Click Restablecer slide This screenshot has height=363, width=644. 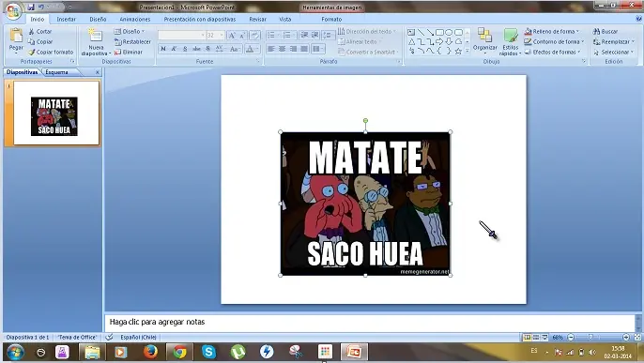(x=132, y=42)
